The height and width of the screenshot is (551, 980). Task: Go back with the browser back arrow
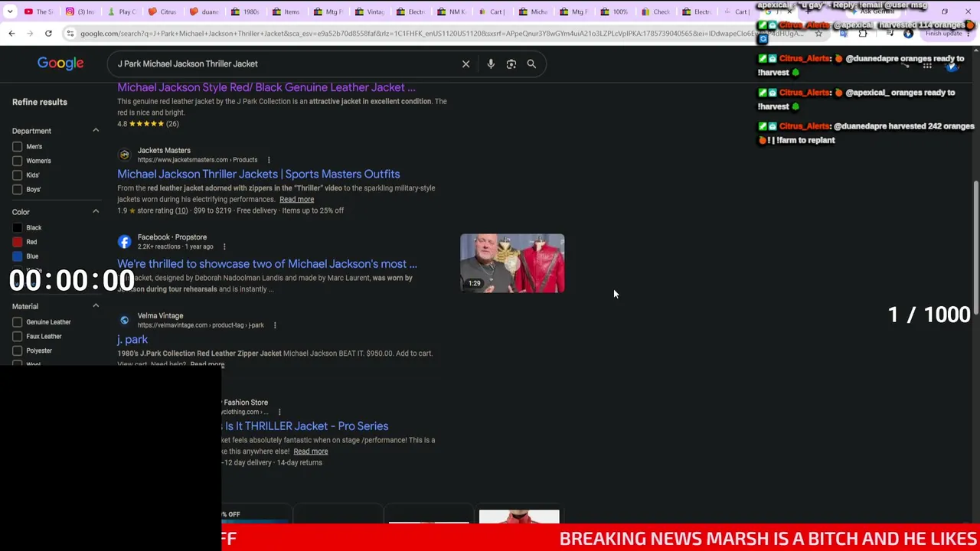point(11,34)
